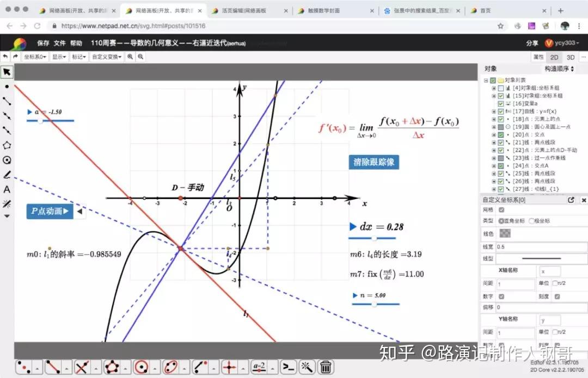
Task: Open the 坐标系0 dropdown
Action: pos(35,57)
